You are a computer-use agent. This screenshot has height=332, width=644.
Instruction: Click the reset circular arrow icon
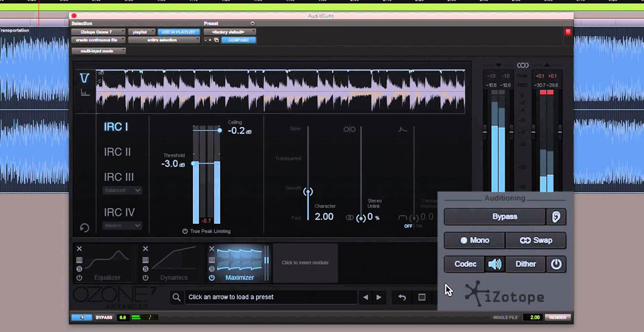[85, 228]
